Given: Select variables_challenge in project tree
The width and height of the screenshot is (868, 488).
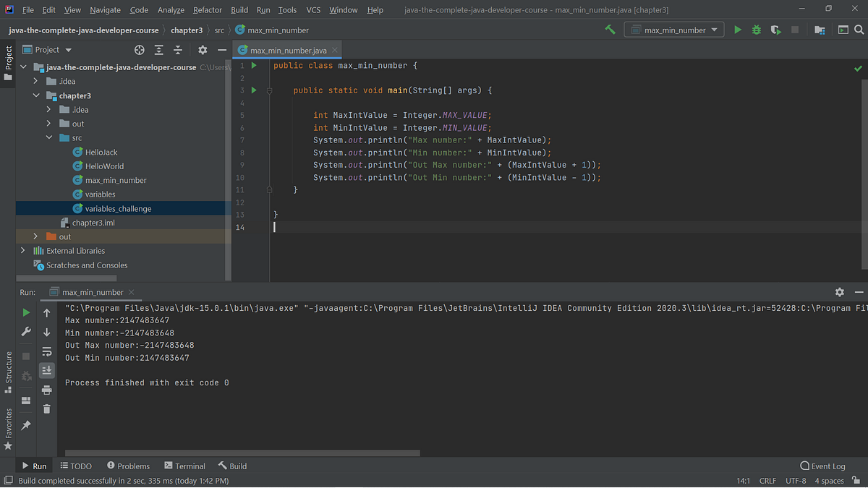Looking at the screenshot, I should coord(118,209).
